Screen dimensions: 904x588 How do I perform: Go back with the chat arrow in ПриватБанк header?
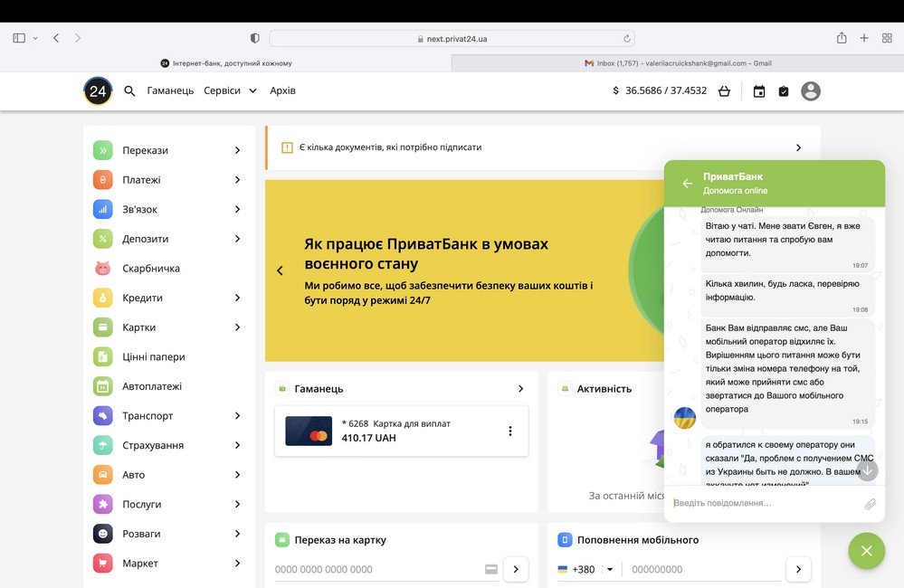(x=687, y=184)
